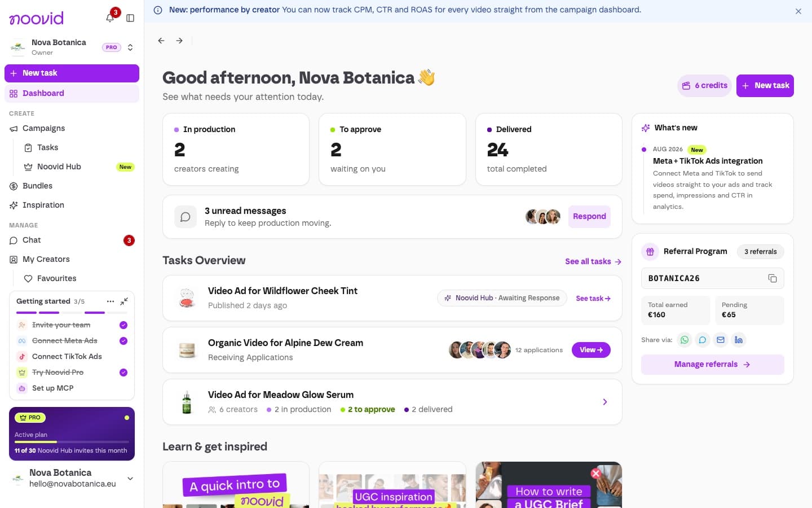812x508 pixels.
Task: Toggle the Connect Meta Ads checkmark
Action: click(x=123, y=341)
